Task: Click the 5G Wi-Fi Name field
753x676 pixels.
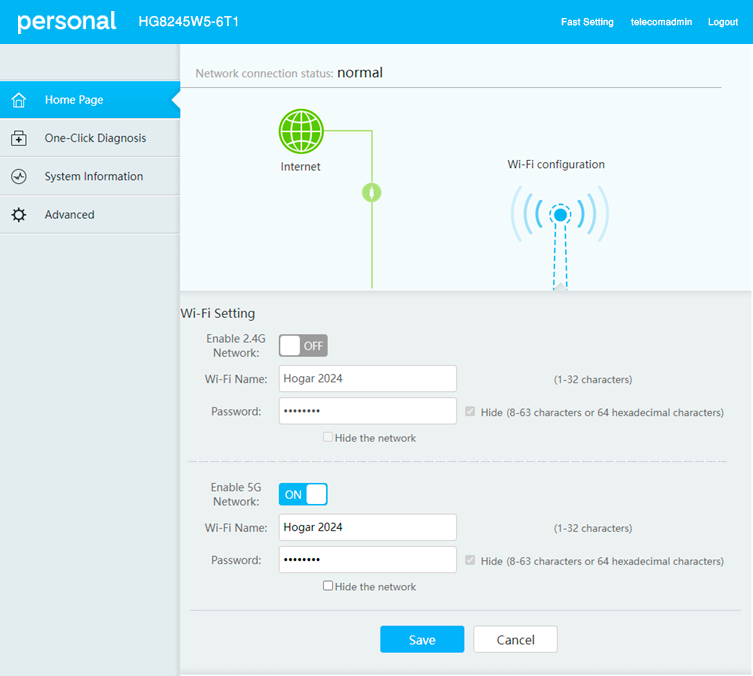Action: pos(367,527)
